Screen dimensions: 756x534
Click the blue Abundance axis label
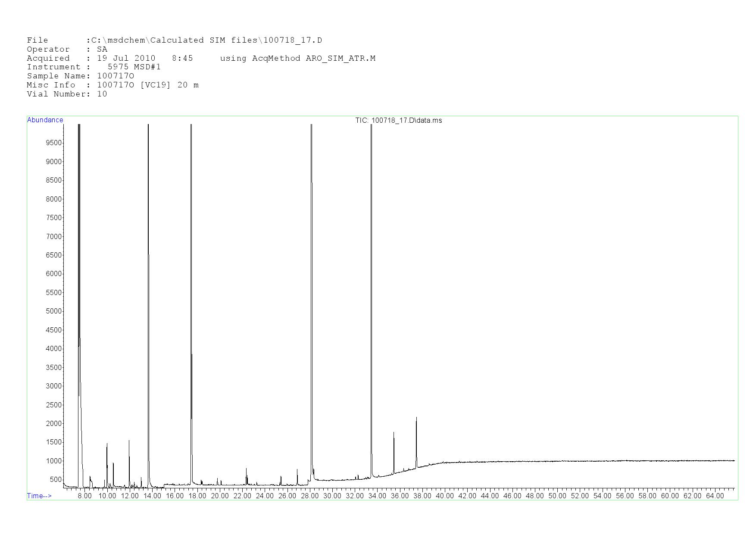click(45, 120)
